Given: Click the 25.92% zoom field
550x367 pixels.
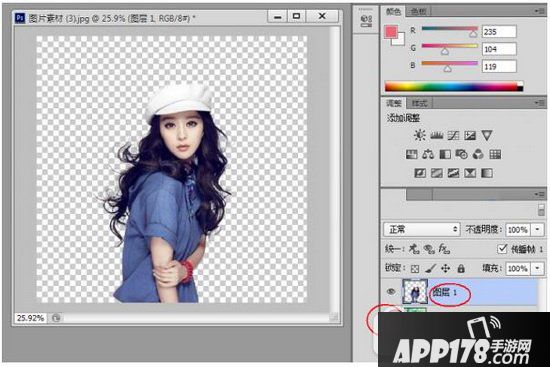Looking at the screenshot, I should 30,318.
